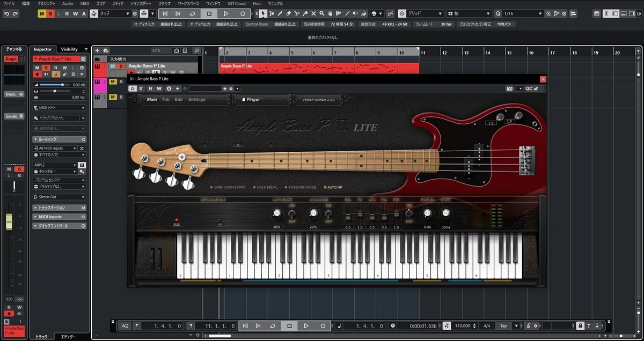
Task: Adjust the Inspector volume slider
Action: 55,85
